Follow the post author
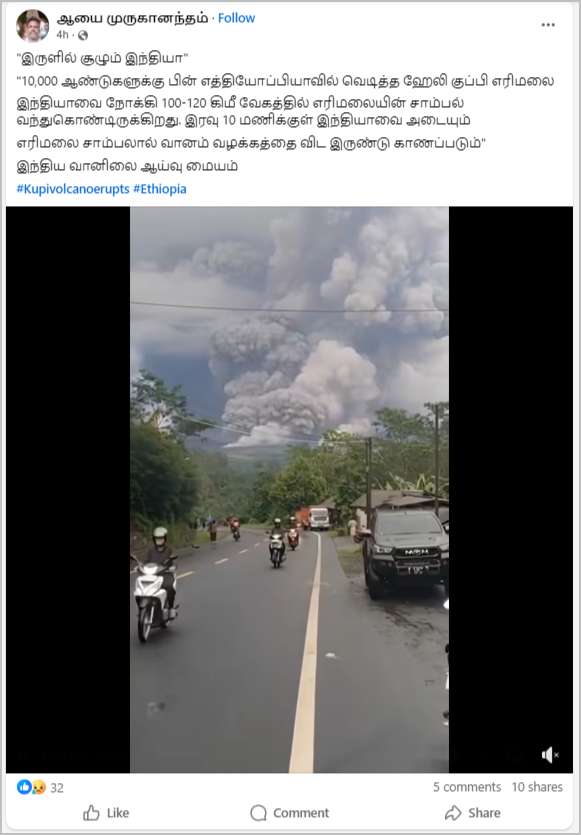This screenshot has height=835, width=581. (236, 18)
